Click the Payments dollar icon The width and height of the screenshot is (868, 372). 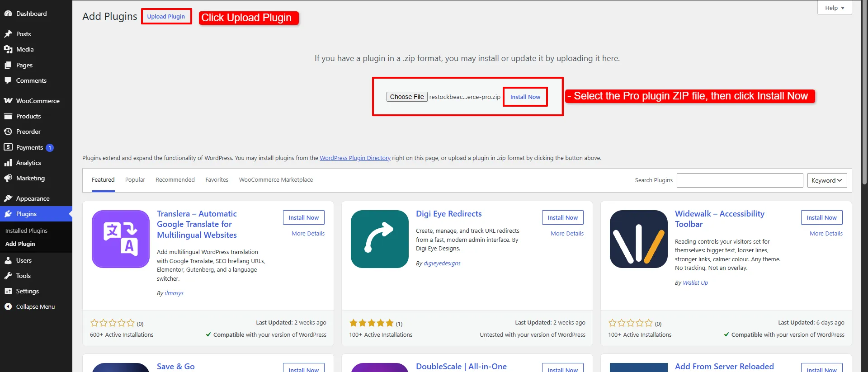coord(8,147)
